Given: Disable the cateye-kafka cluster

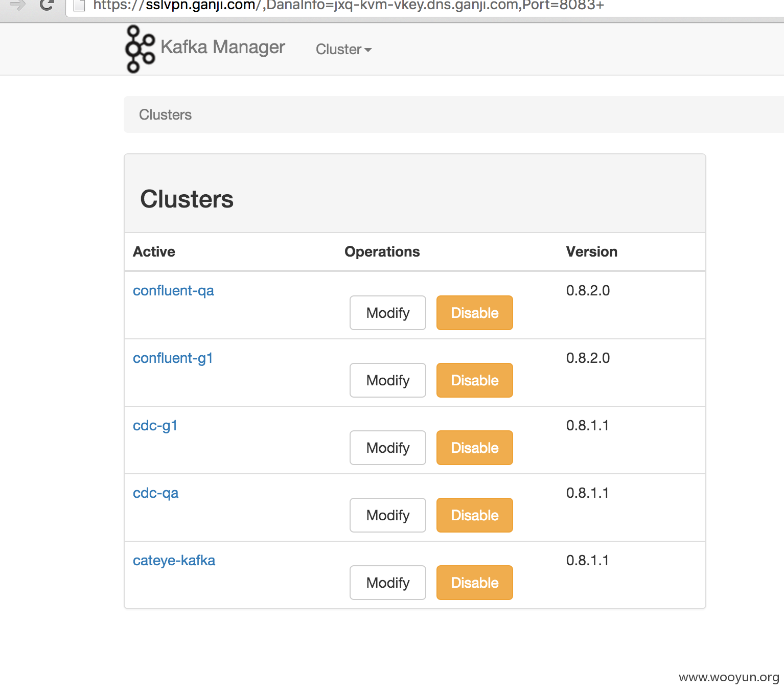Looking at the screenshot, I should [475, 583].
